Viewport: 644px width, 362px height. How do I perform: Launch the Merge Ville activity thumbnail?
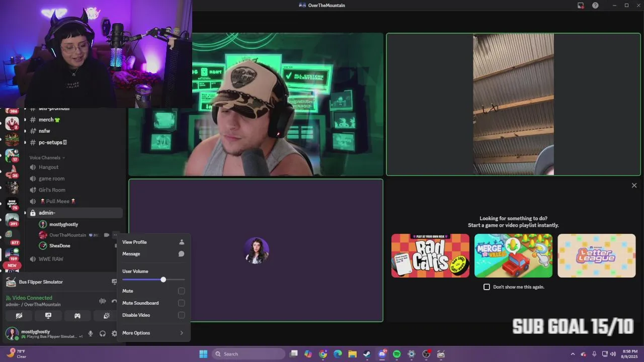click(x=513, y=255)
